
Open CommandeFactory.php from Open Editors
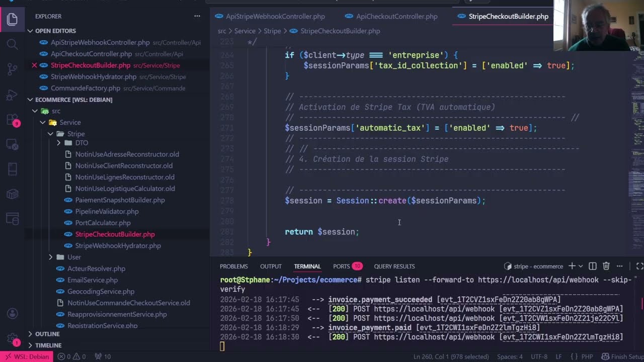tap(86, 88)
